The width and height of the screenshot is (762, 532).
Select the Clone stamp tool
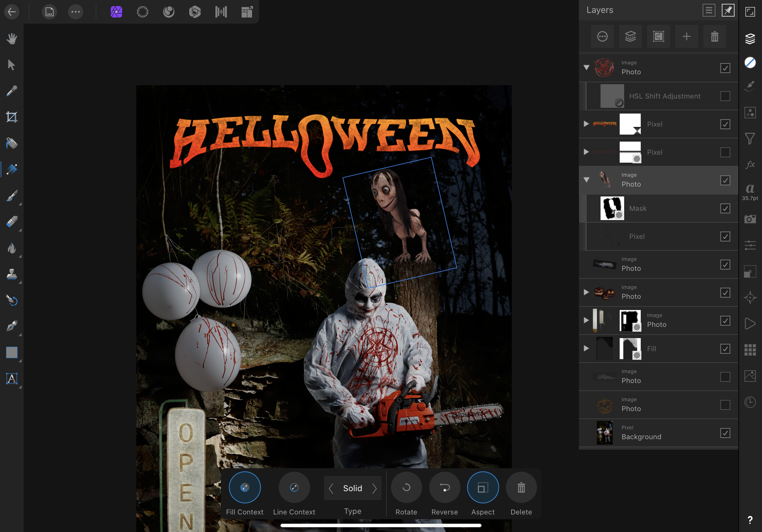coord(11,274)
